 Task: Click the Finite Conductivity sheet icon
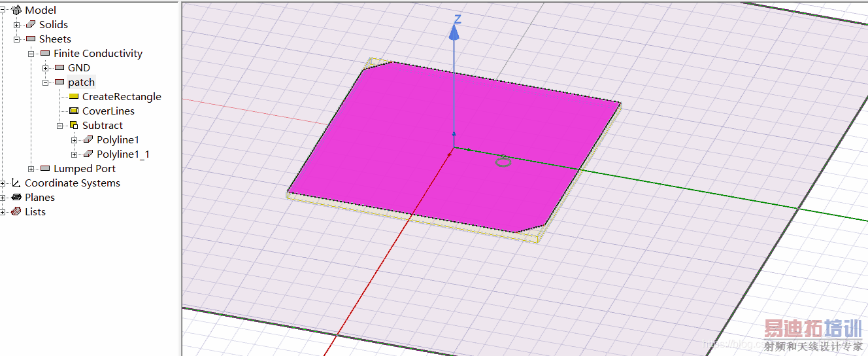coord(45,53)
